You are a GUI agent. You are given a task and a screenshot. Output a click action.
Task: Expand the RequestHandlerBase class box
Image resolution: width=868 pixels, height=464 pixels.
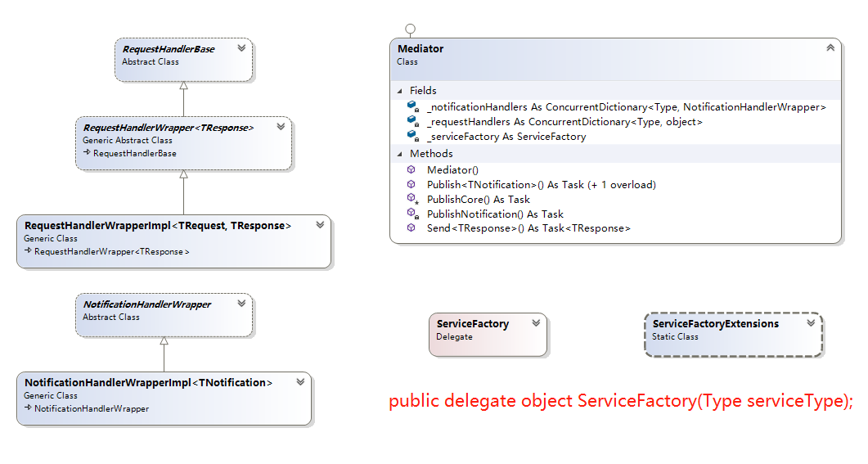pyautogui.click(x=241, y=48)
